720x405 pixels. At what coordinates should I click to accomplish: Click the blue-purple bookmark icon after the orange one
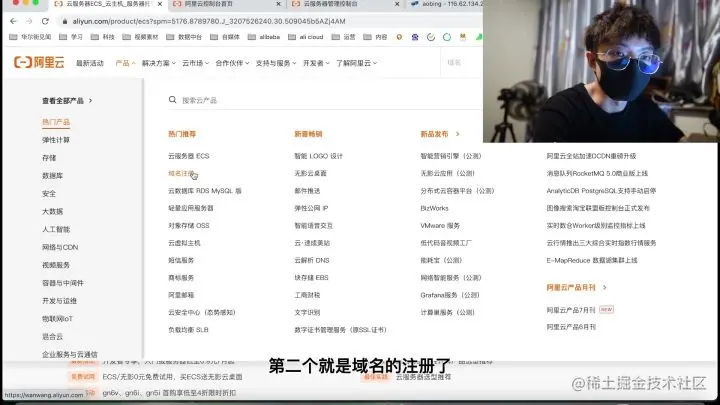coord(415,37)
